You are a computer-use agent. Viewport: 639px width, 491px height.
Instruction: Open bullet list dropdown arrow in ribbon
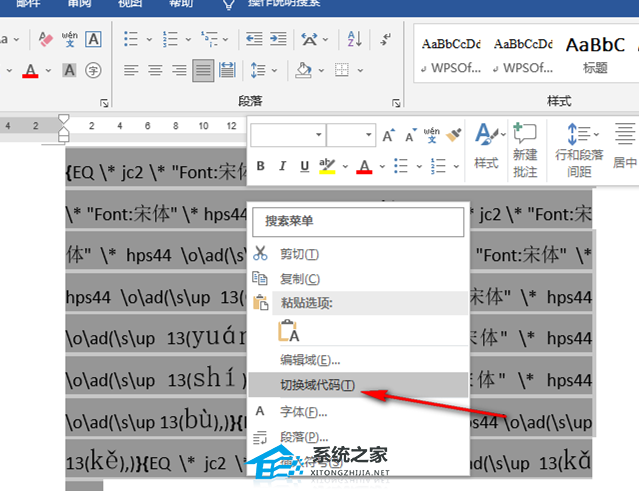click(149, 40)
